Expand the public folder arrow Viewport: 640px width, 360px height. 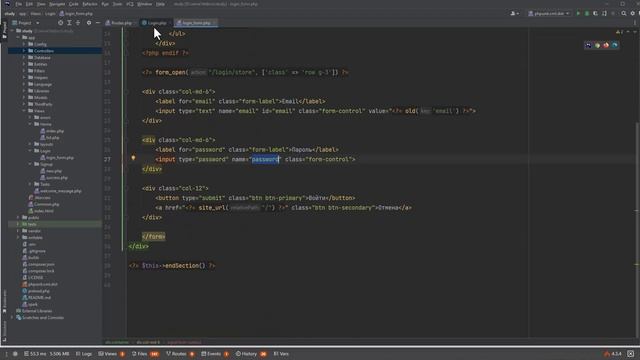pyautogui.click(x=18, y=218)
